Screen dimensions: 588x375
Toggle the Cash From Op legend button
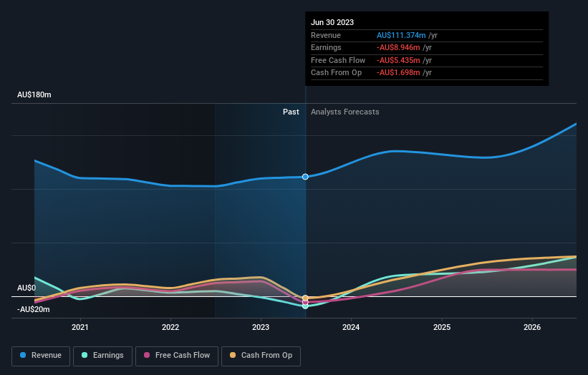[261, 356]
